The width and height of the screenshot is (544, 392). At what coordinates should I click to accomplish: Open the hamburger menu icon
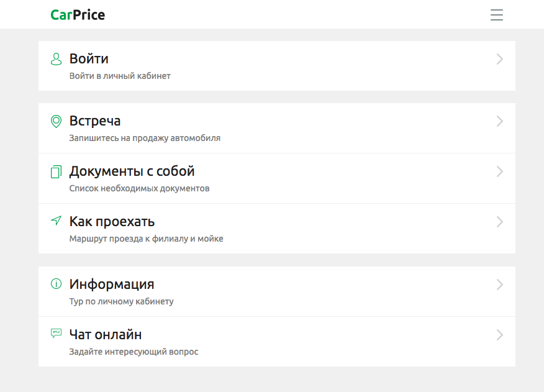tap(497, 15)
